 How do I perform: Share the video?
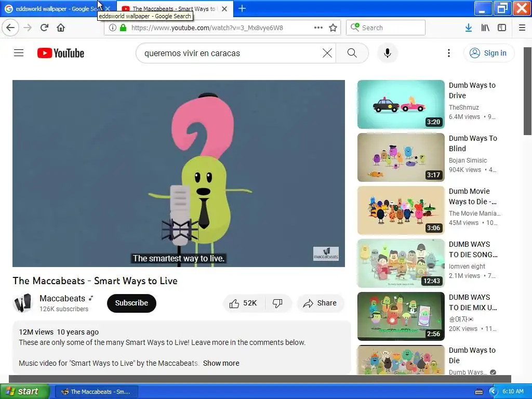tap(320, 303)
